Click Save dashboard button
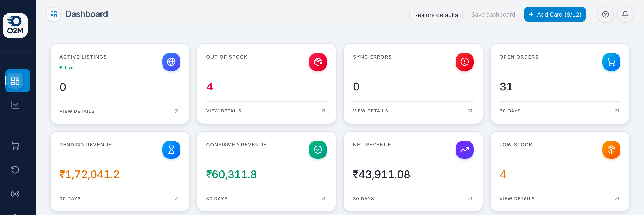Image resolution: width=644 pixels, height=215 pixels. 493,15
